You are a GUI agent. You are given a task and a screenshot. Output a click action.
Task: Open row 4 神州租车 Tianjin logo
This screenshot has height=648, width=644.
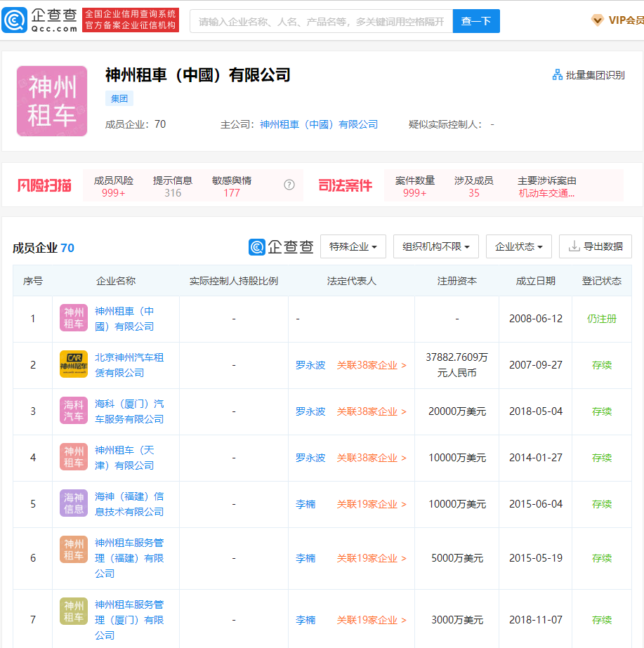click(74, 456)
